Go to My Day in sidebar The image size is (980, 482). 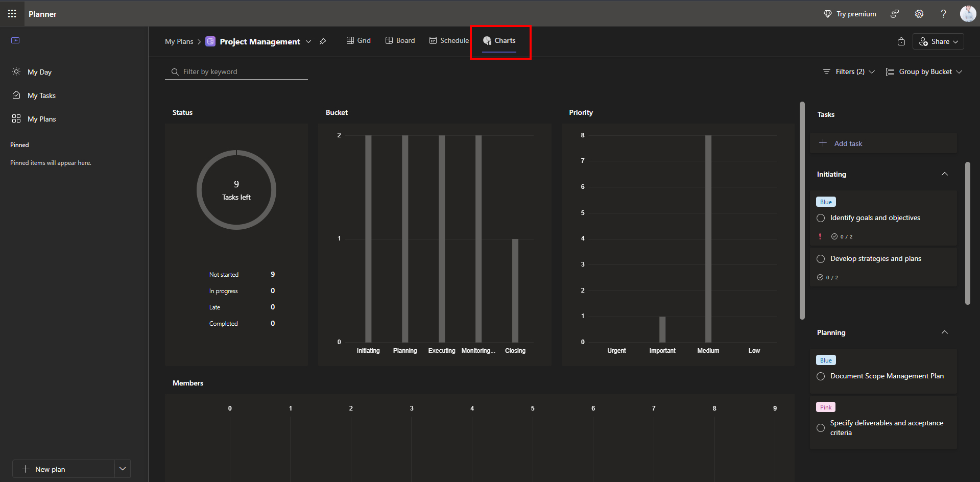click(x=39, y=72)
